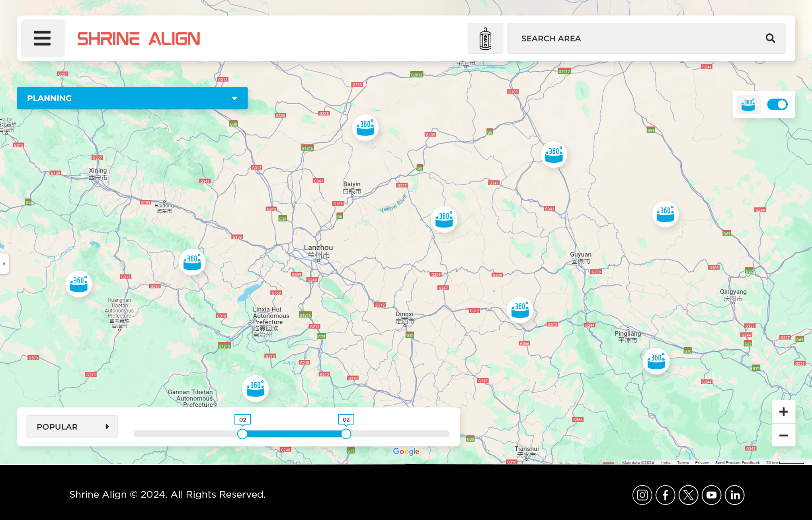
Task: Open the YouTube social icon
Action: (711, 495)
